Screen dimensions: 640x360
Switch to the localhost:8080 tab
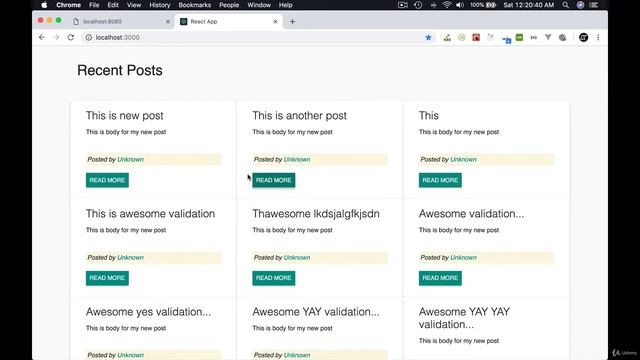click(120, 22)
